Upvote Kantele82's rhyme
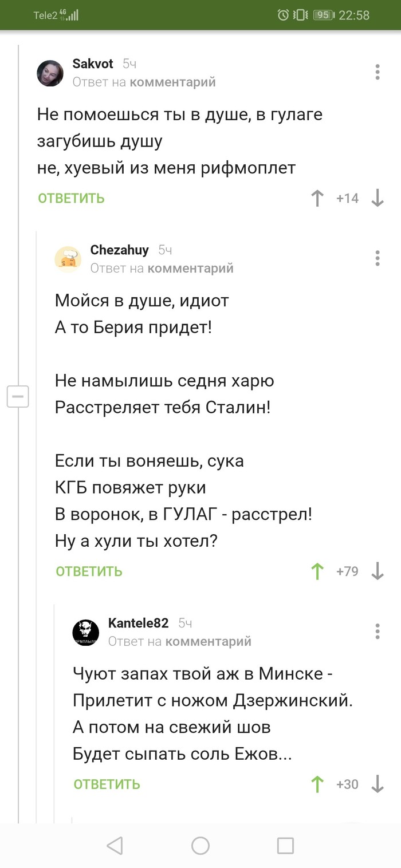This screenshot has width=401, height=868. coord(317,784)
